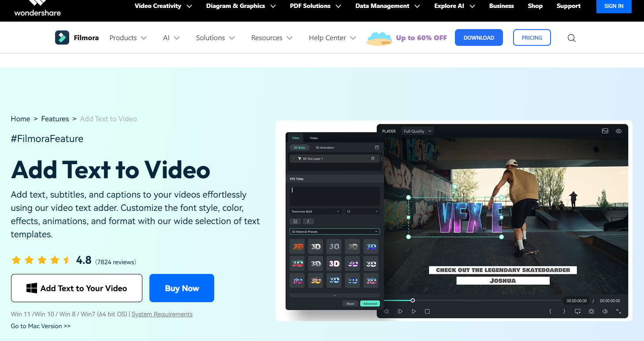Open the Resources dropdown
This screenshot has width=644, height=341.
272,38
